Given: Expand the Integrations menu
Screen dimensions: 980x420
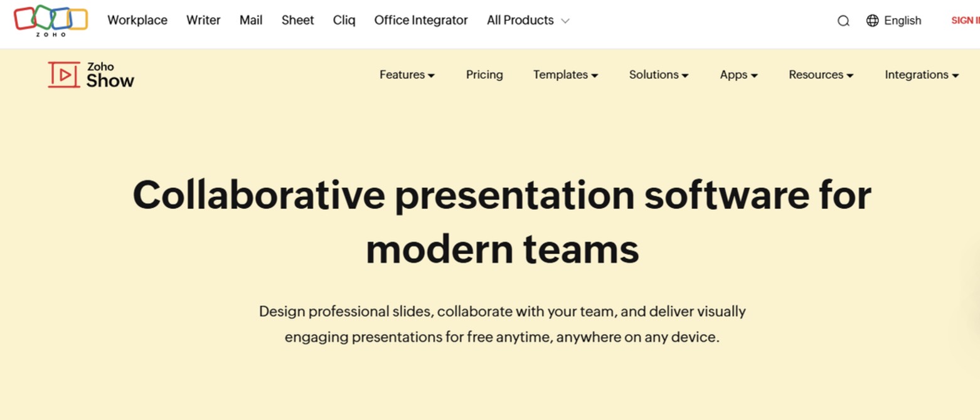Looking at the screenshot, I should [x=922, y=75].
